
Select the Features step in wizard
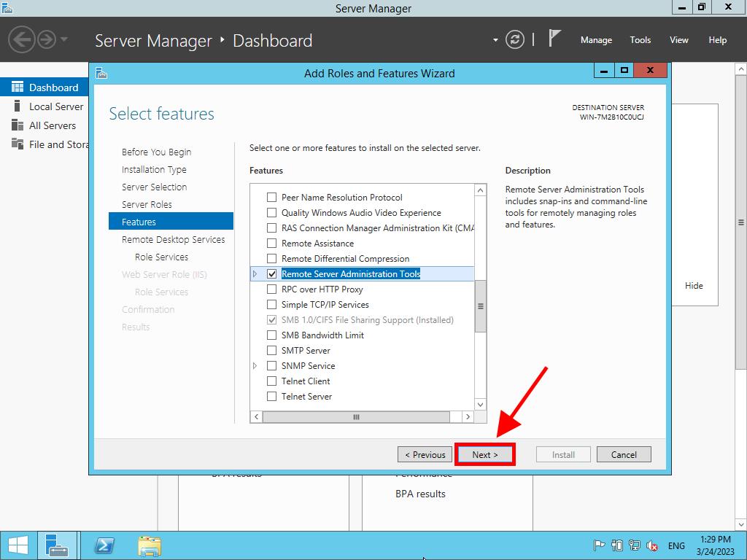pyautogui.click(x=171, y=222)
